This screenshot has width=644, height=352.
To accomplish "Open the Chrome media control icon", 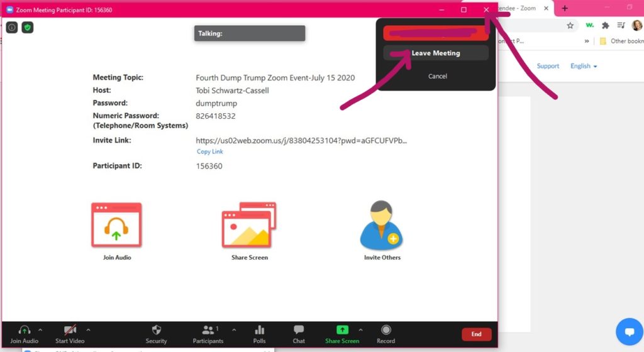I will pos(621,25).
